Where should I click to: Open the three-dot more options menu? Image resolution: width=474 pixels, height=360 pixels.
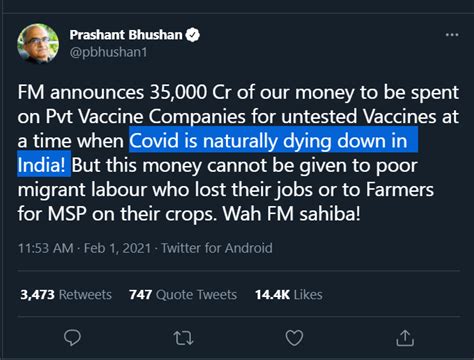click(x=452, y=35)
